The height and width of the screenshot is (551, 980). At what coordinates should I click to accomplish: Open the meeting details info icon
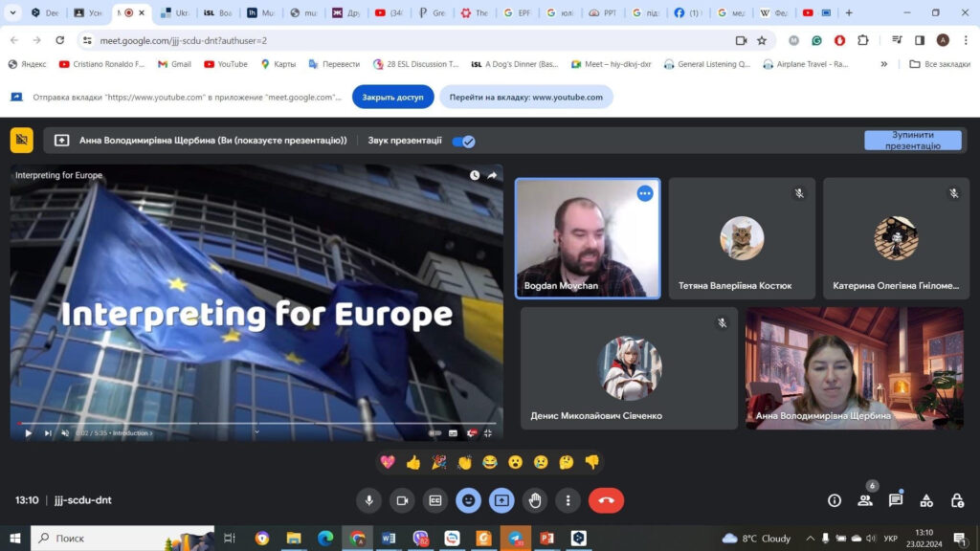(835, 500)
